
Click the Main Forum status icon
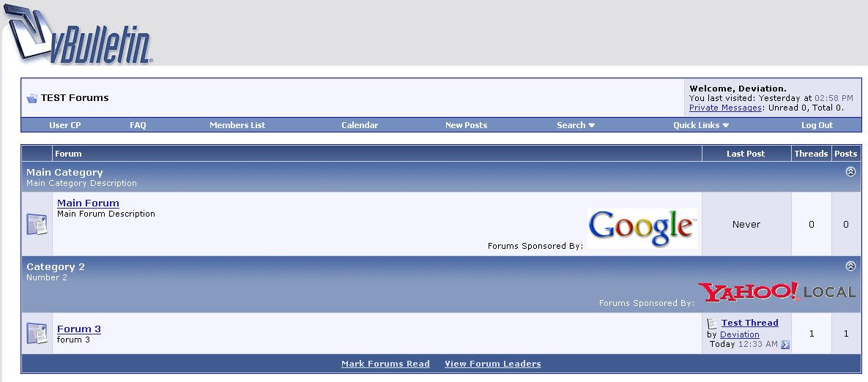[37, 224]
